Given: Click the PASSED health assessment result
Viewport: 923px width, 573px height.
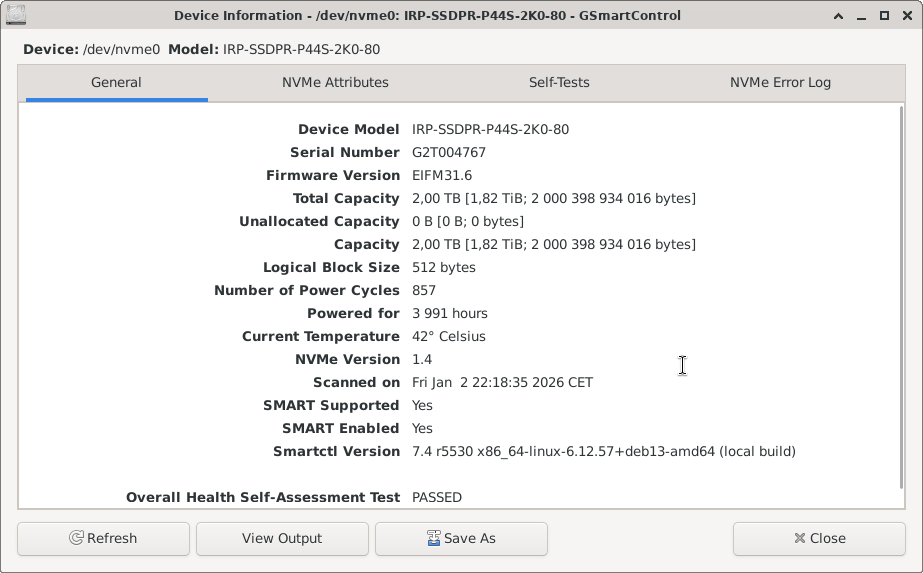Looking at the screenshot, I should pos(437,498).
